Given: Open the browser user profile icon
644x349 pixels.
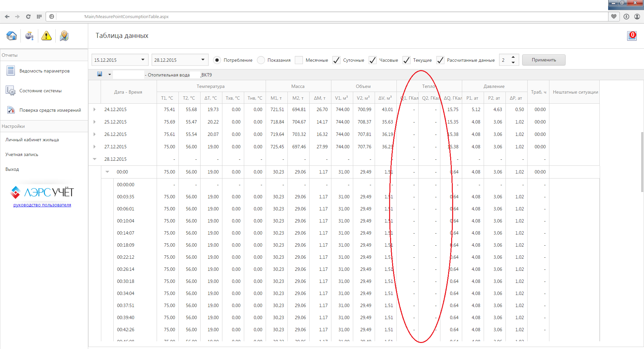Looking at the screenshot, I should tap(637, 16).
